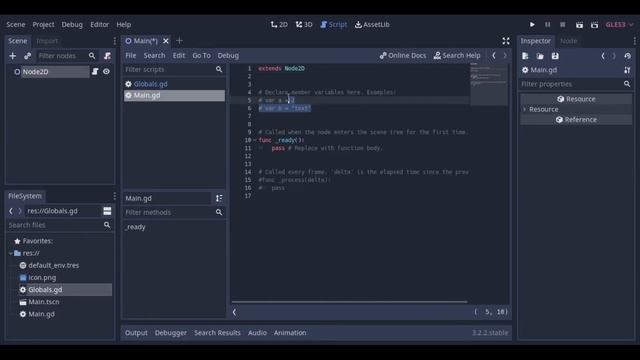Play the project
This screenshot has height=360, width=640.
coord(532,24)
